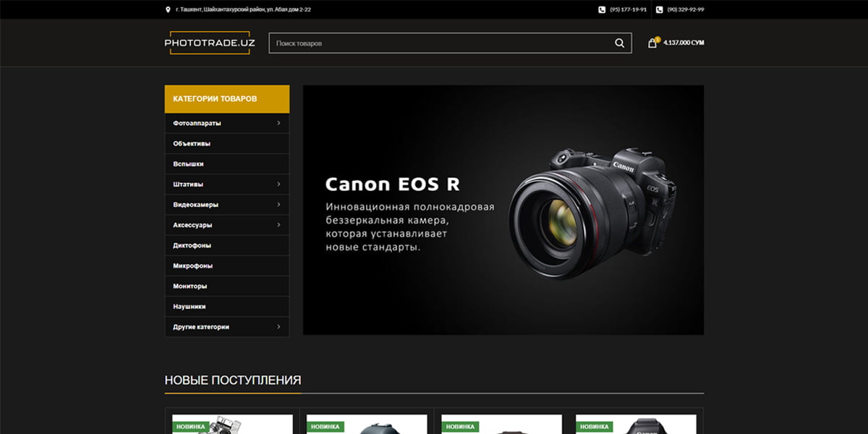This screenshot has height=434, width=868.
Task: Click the phone icon next to (95) 177-19-91
Action: (x=602, y=10)
